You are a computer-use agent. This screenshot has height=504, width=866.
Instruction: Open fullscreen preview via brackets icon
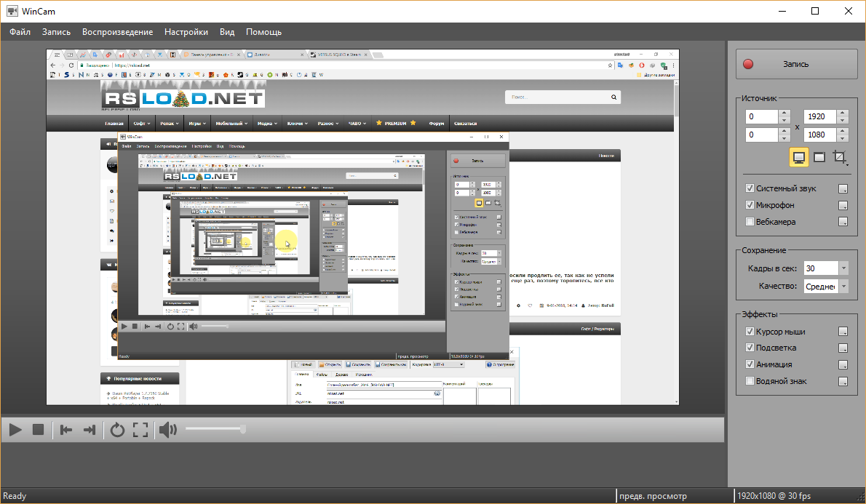(140, 430)
